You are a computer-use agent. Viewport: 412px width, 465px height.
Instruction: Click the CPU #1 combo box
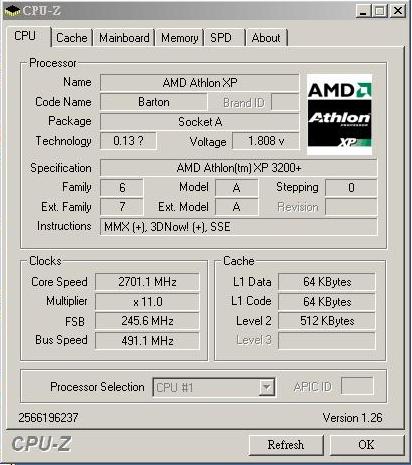[x=214, y=387]
